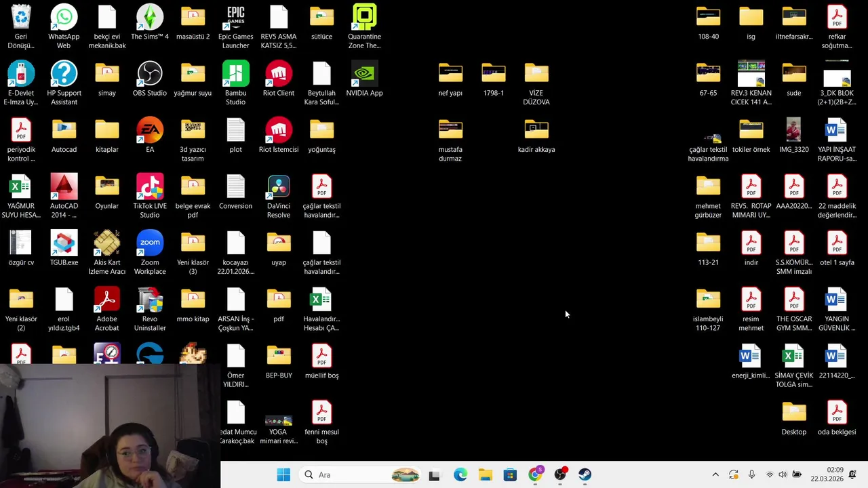
Task: Open IMG_3320 image file
Action: (x=794, y=129)
